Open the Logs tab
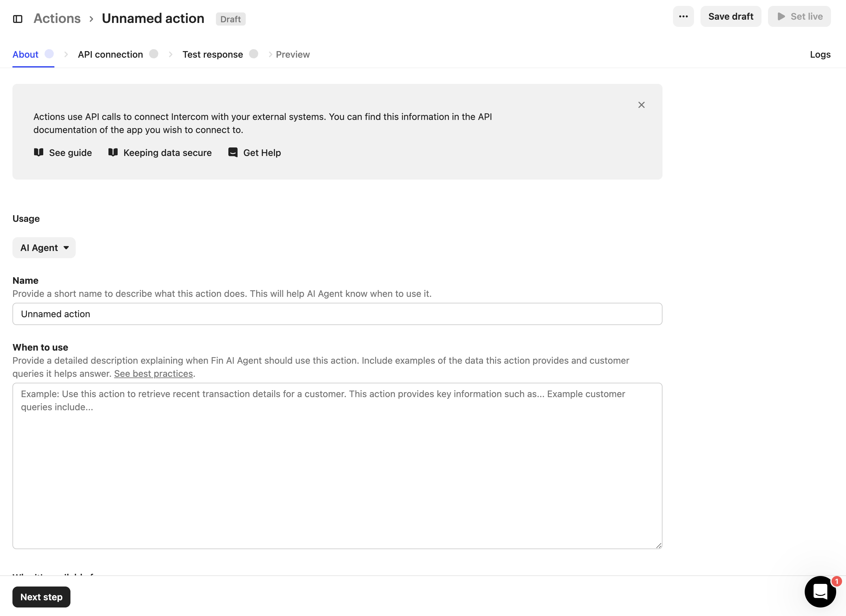 pyautogui.click(x=820, y=54)
